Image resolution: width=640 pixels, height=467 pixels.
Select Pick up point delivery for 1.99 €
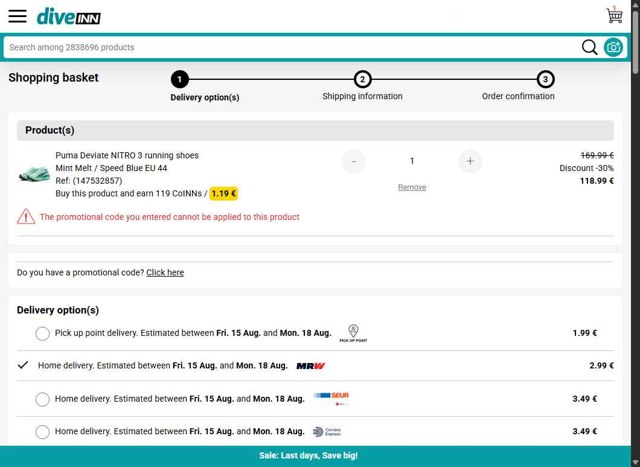coord(42,334)
